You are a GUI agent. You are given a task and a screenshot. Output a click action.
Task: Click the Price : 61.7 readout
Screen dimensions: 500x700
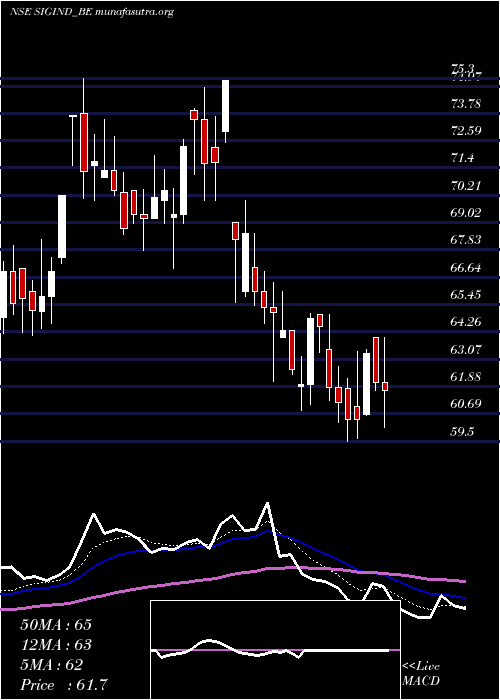pyautogui.click(x=63, y=685)
